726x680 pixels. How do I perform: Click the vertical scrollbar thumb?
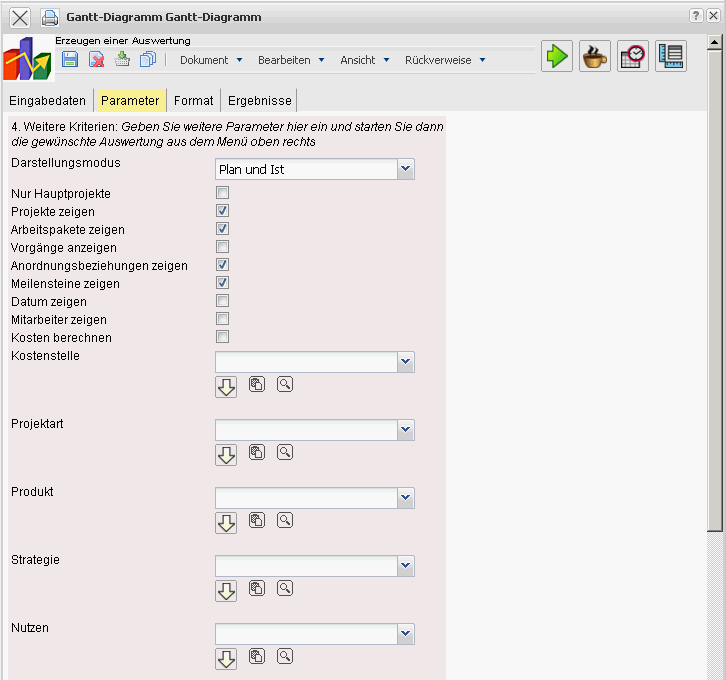coord(714,291)
